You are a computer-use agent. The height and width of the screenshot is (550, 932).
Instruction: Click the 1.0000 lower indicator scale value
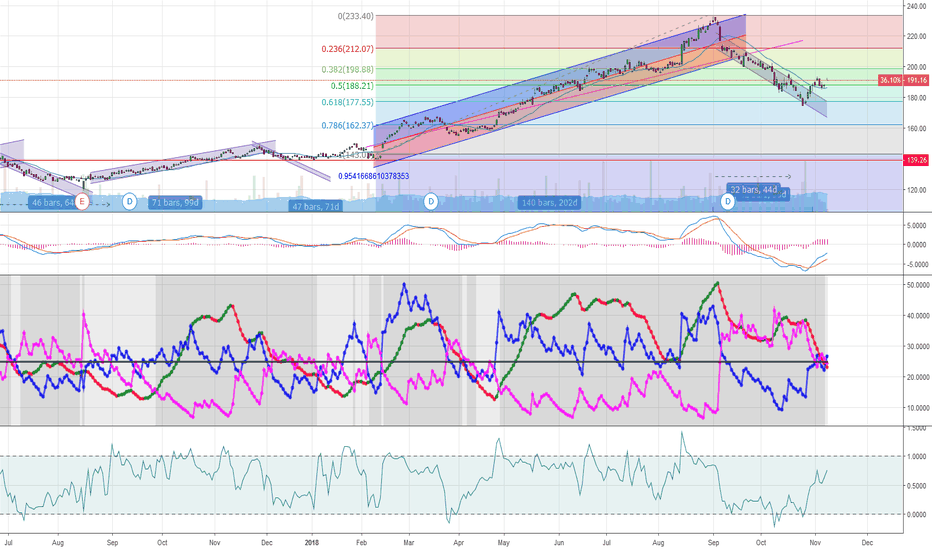pos(916,457)
